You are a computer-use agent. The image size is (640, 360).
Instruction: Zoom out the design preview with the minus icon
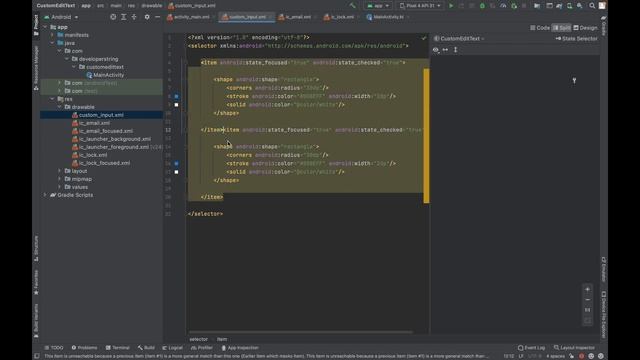click(x=587, y=300)
